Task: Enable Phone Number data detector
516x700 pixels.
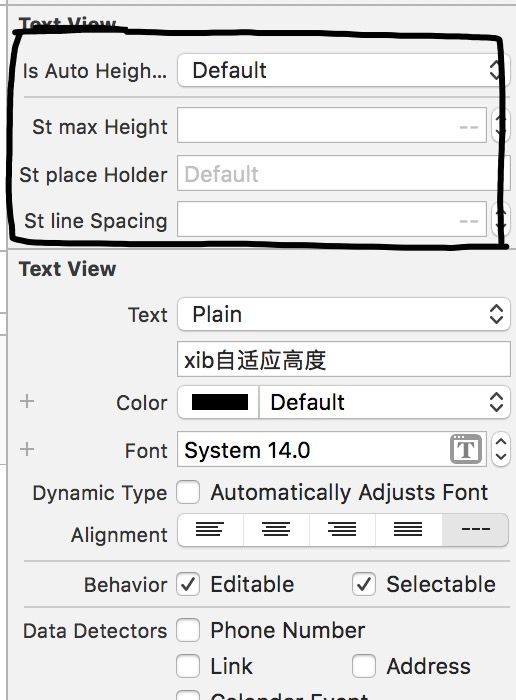Action: click(x=188, y=630)
